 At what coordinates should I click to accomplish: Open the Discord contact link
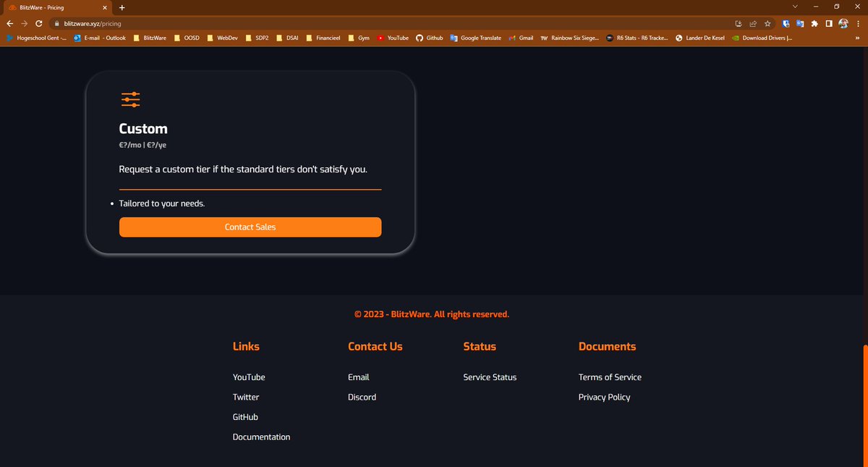(362, 397)
